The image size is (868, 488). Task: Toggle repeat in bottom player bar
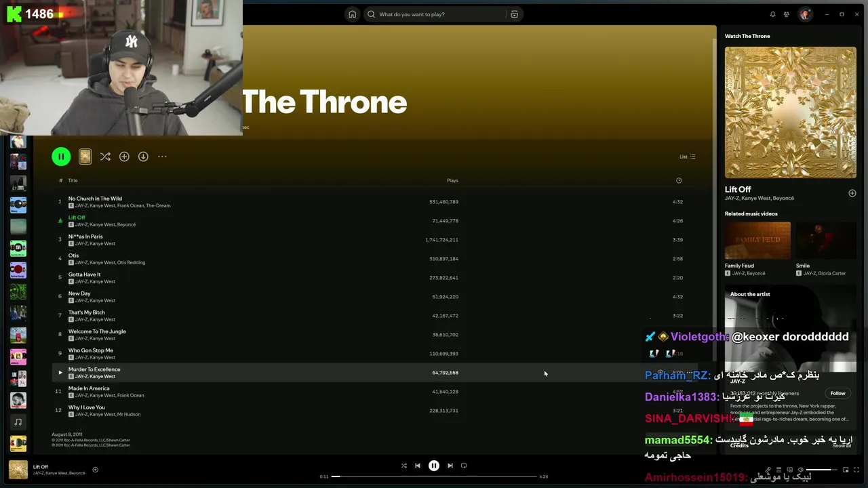click(x=464, y=466)
